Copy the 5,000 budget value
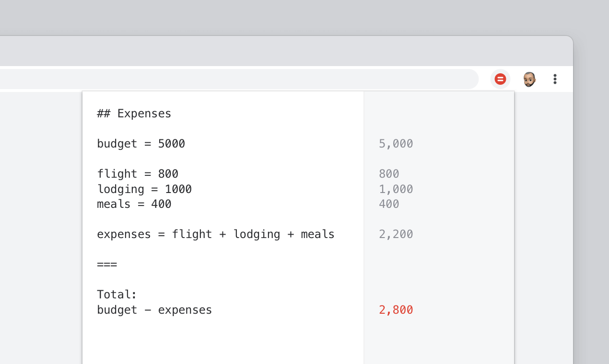The image size is (609, 364). coord(396,143)
